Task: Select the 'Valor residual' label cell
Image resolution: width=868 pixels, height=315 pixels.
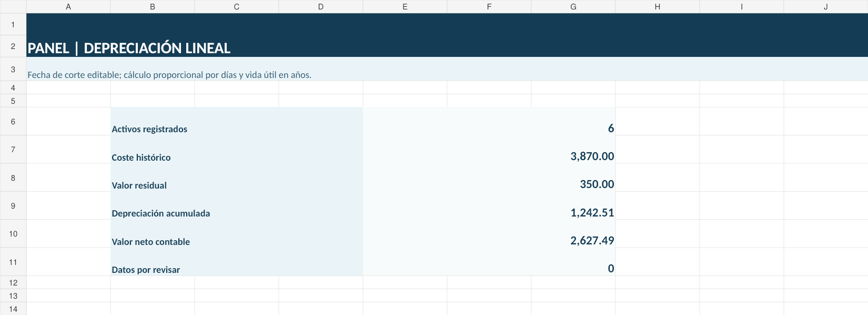Action: click(x=237, y=178)
